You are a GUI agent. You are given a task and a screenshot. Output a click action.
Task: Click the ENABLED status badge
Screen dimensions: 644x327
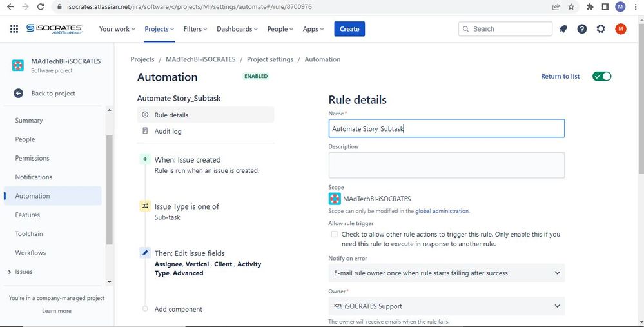[256, 76]
